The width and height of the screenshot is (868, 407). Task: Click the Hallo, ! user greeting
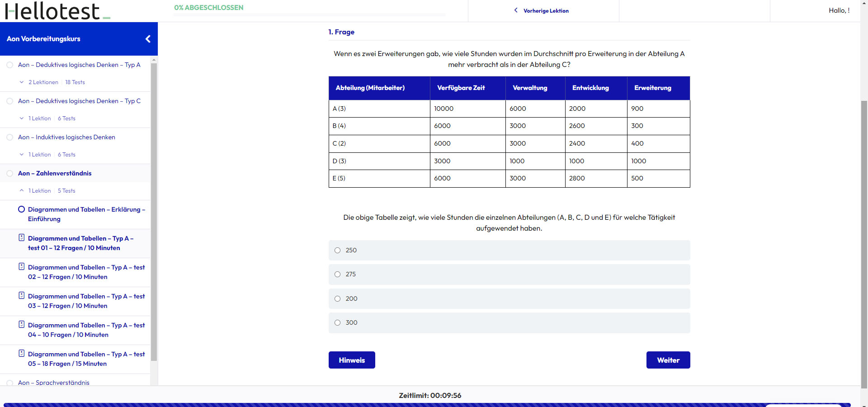tap(839, 10)
